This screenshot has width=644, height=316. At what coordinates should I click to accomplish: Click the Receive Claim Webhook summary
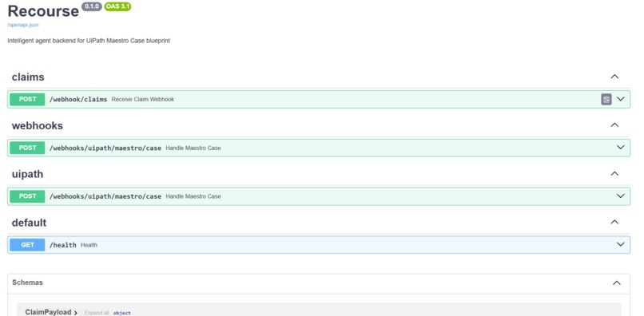coord(143,99)
